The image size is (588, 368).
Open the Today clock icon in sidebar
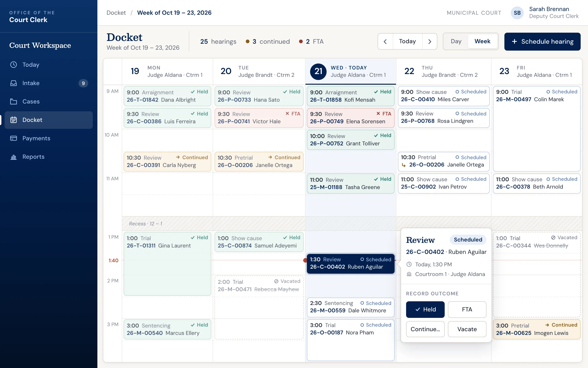(14, 64)
